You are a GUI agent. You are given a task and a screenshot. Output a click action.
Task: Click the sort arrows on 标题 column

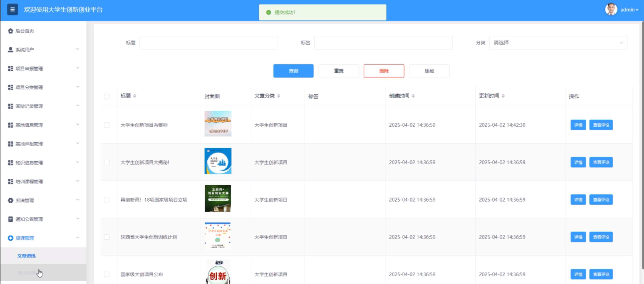point(135,96)
